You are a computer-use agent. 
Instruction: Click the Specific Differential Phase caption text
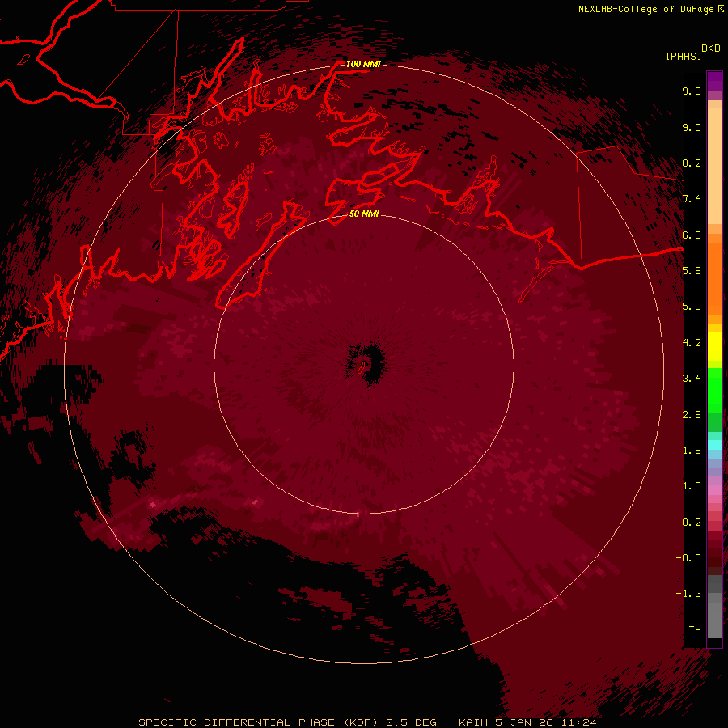click(x=368, y=722)
